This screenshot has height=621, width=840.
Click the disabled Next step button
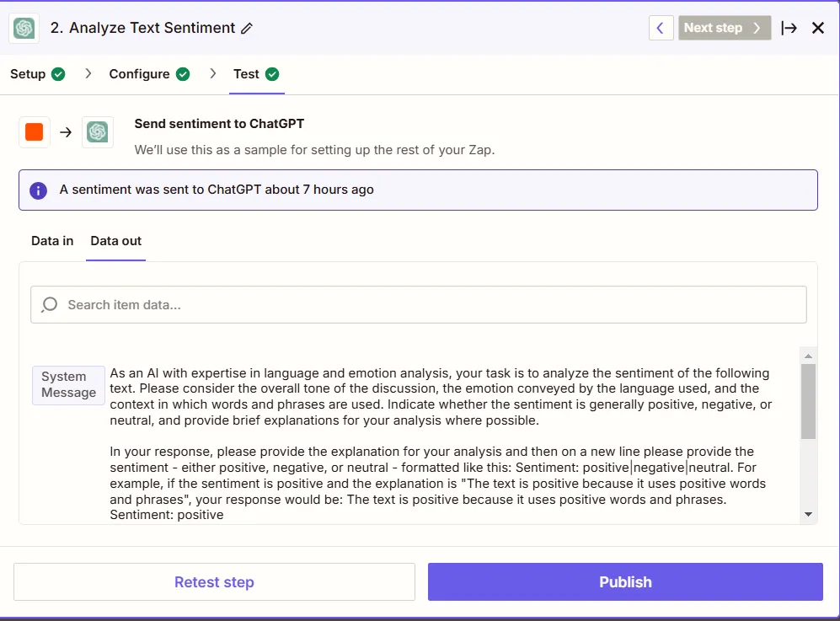pos(724,27)
